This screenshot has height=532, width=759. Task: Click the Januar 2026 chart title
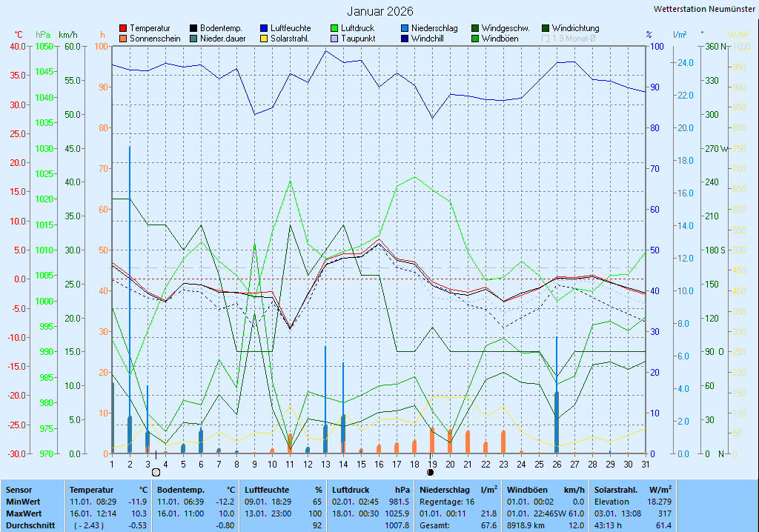pos(380,11)
